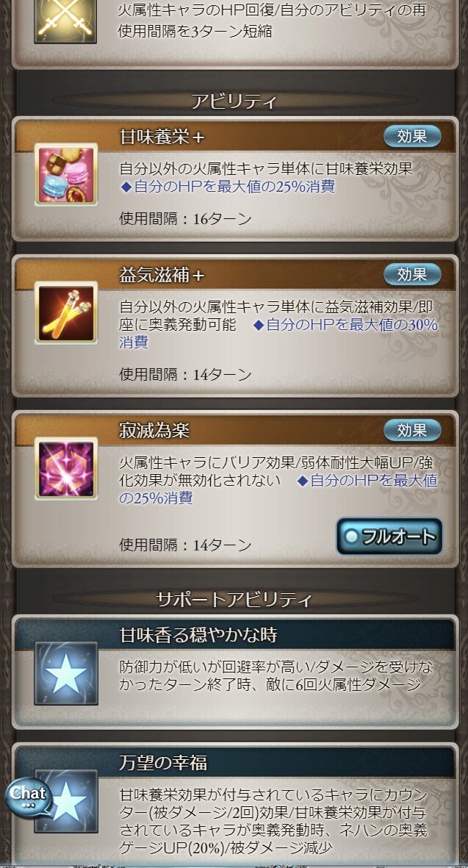Select the 甘味養栄＋ ability title bar
The height and width of the screenshot is (868, 468).
point(235,136)
